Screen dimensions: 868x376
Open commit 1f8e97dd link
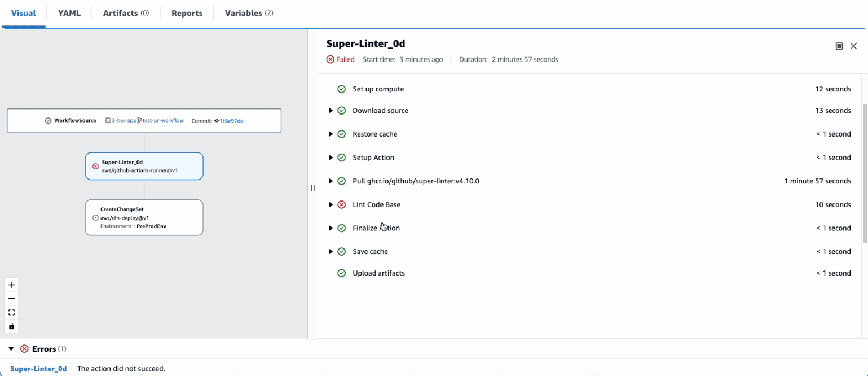coord(232,121)
